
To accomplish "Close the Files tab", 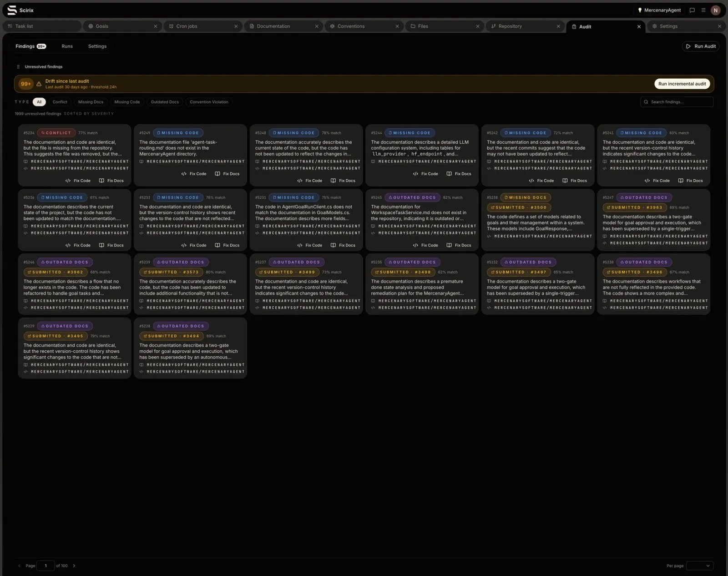I will (x=478, y=26).
